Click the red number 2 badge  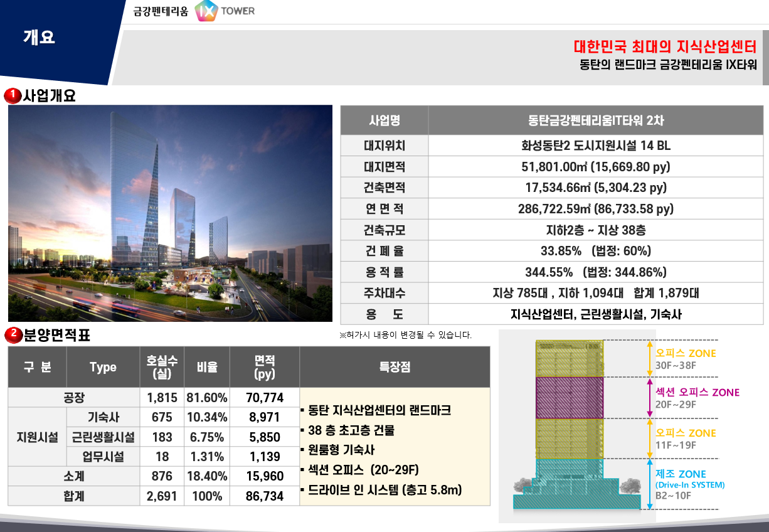12,336
